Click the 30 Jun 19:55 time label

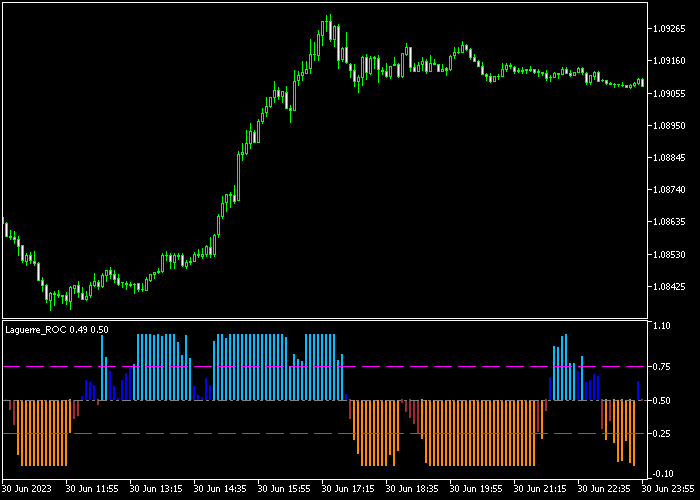point(476,488)
